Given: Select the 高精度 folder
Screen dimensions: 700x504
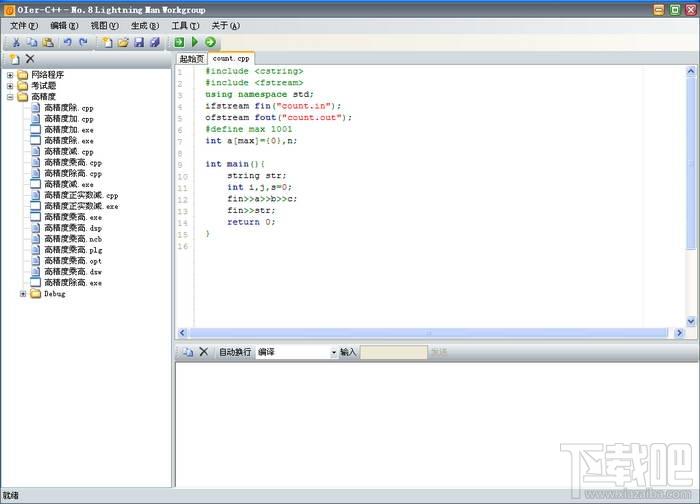Looking at the screenshot, I should pos(43,96).
